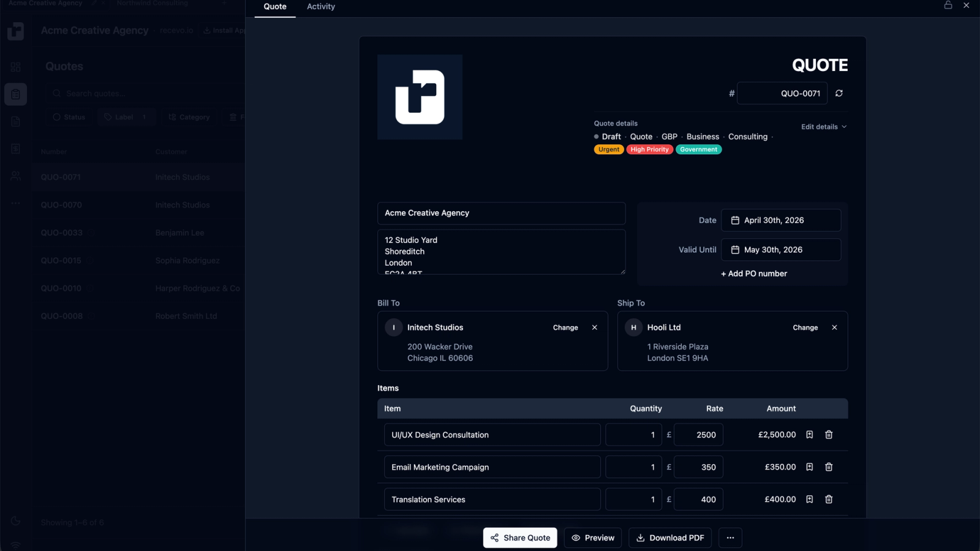
Task: Switch to the Quote tab
Action: tap(275, 7)
